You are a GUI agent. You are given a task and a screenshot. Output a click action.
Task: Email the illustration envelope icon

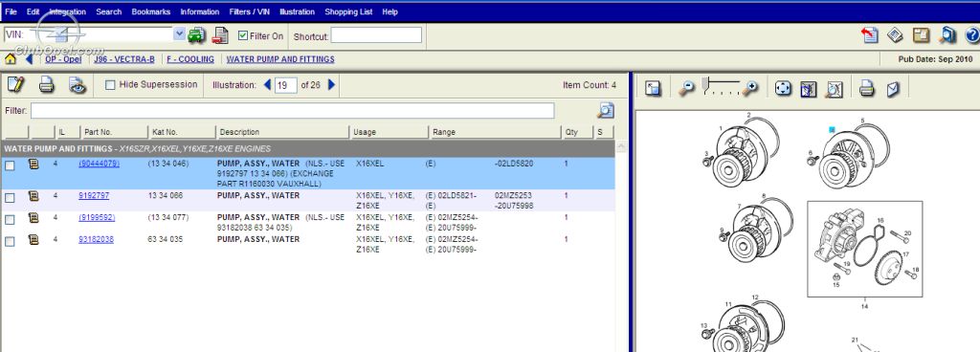[893, 89]
